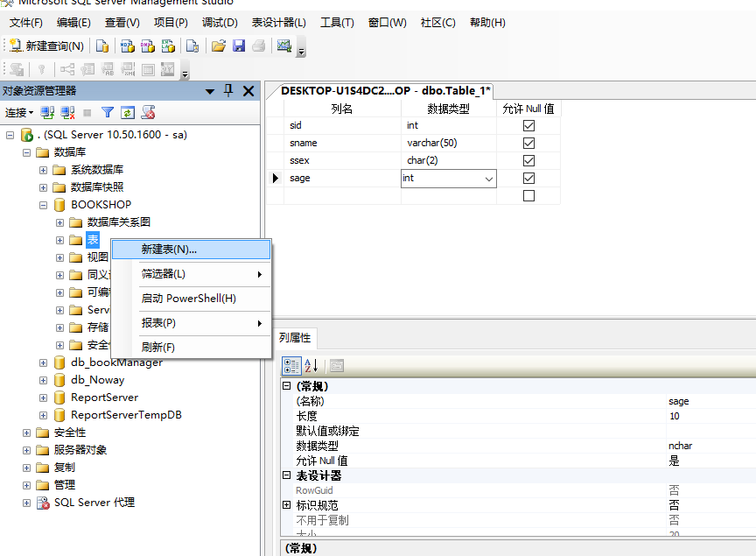Collapse the BOOKSHOP database node

44,205
